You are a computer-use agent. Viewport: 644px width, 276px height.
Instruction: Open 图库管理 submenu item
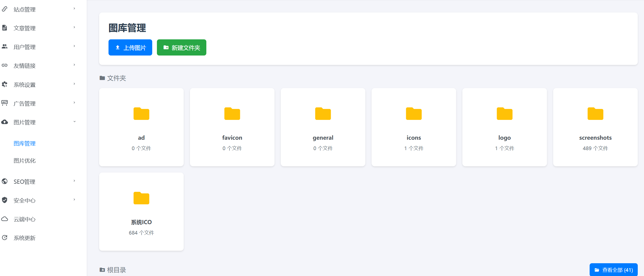point(24,143)
